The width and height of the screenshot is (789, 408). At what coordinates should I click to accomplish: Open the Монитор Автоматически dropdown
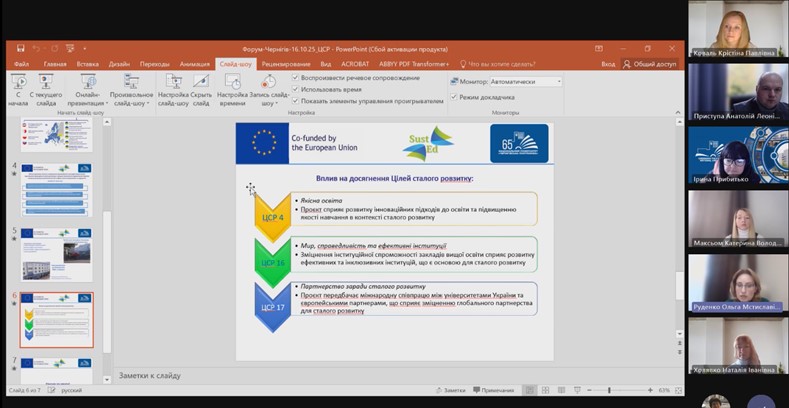tap(557, 81)
